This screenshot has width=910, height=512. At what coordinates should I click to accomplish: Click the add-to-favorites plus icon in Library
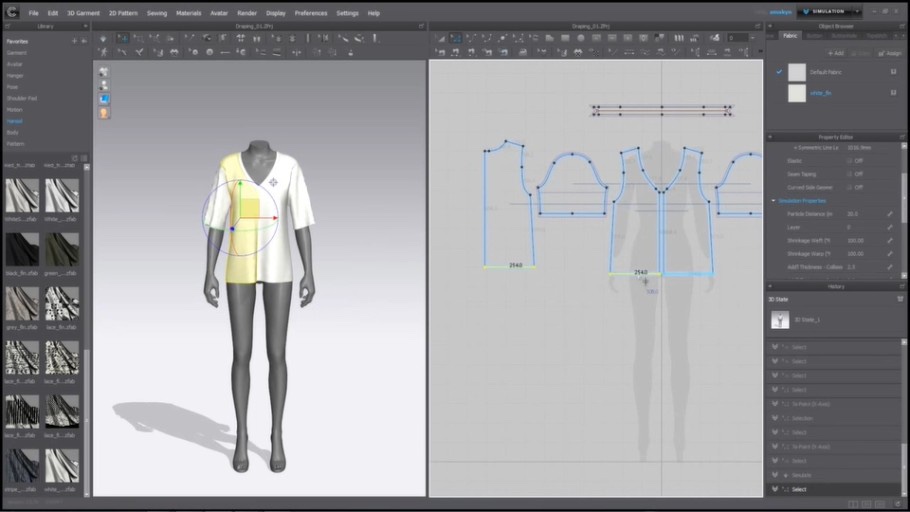coord(74,41)
